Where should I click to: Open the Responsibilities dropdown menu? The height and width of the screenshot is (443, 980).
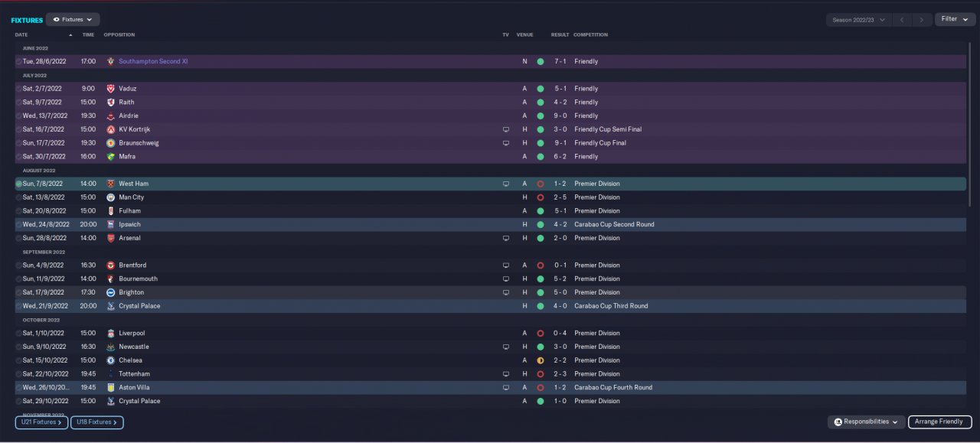[x=866, y=422]
